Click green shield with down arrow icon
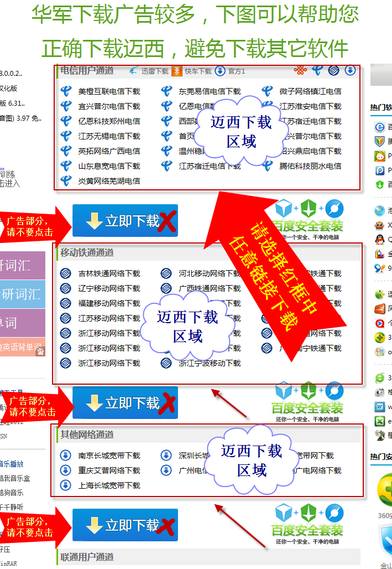The image size is (392, 569). tap(379, 185)
